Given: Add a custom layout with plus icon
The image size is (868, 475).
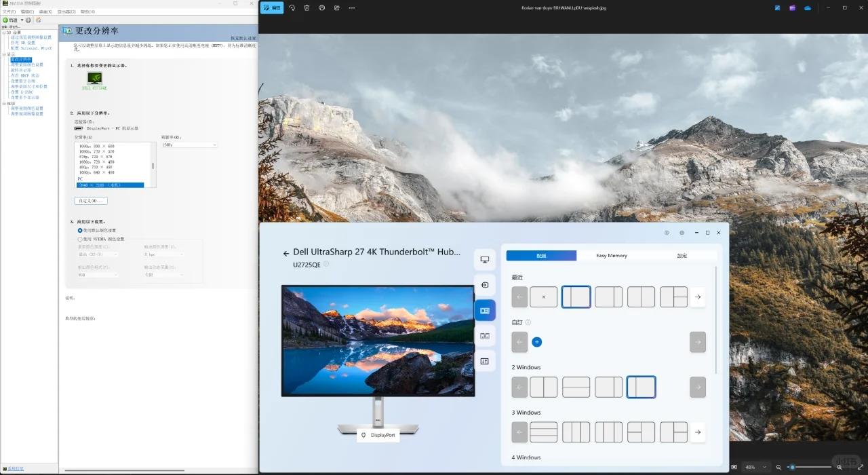Looking at the screenshot, I should [536, 342].
